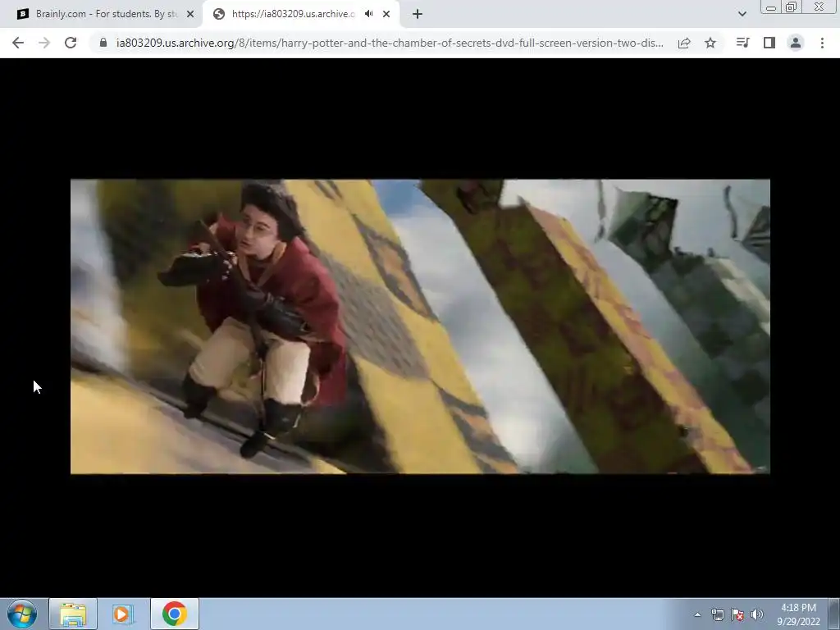
Task: Focus the address bar URL
Action: 390,43
